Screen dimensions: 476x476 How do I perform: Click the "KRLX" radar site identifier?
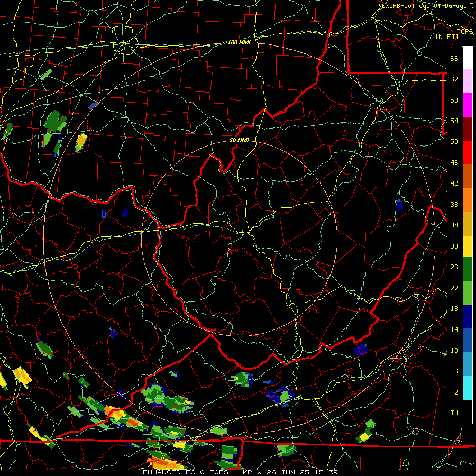click(x=252, y=472)
